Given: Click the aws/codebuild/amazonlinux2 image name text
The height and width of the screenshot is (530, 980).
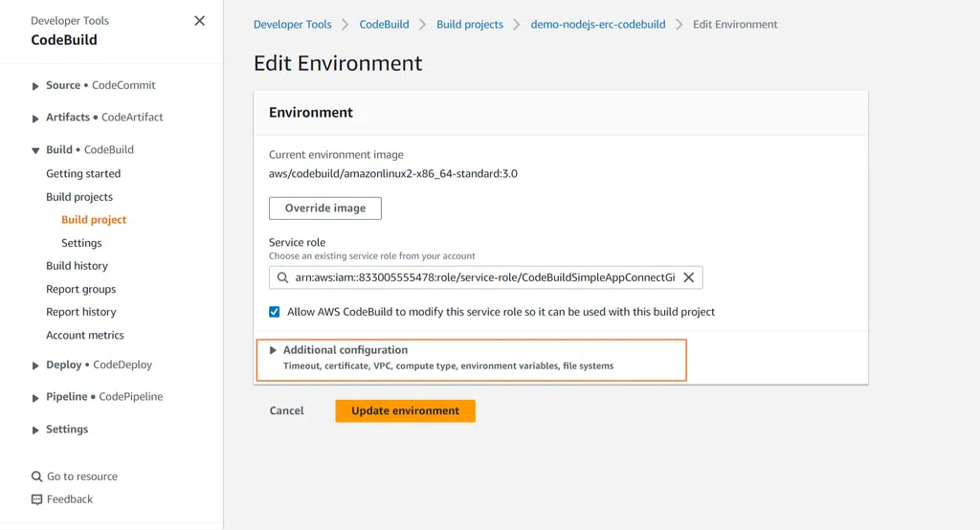Looking at the screenshot, I should (x=393, y=174).
